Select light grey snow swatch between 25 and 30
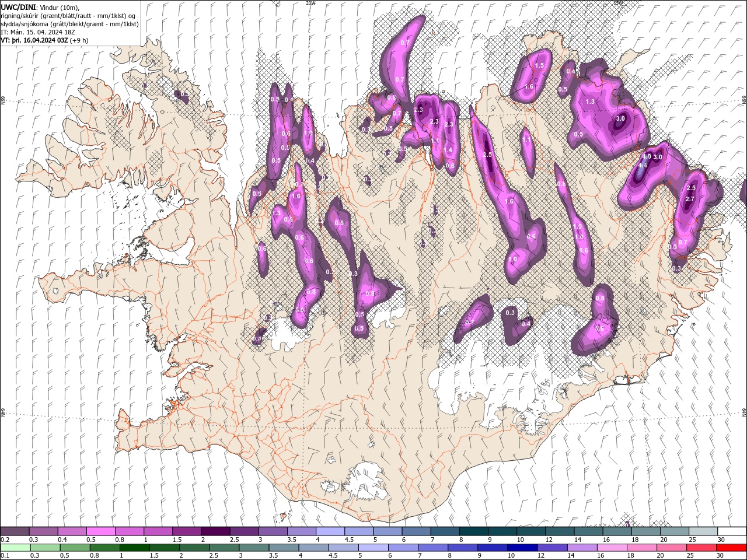This screenshot has height=560, width=747. coord(703,531)
